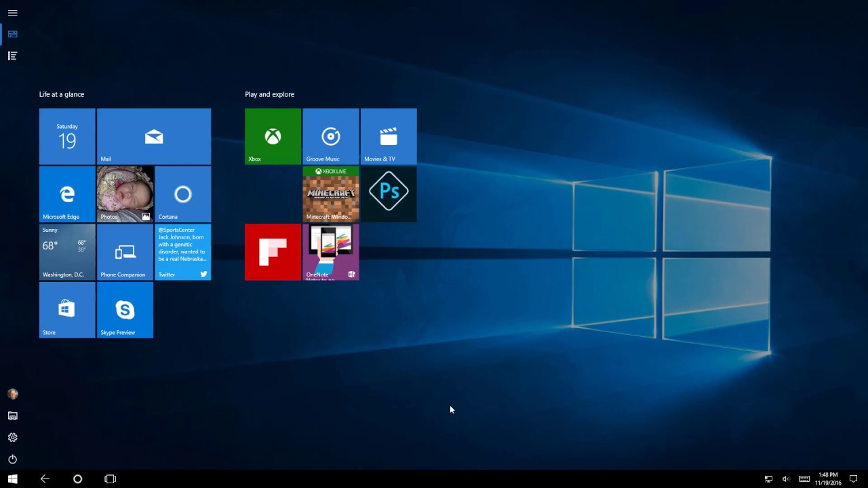
Task: Click the taskbar Back arrow
Action: (45, 479)
